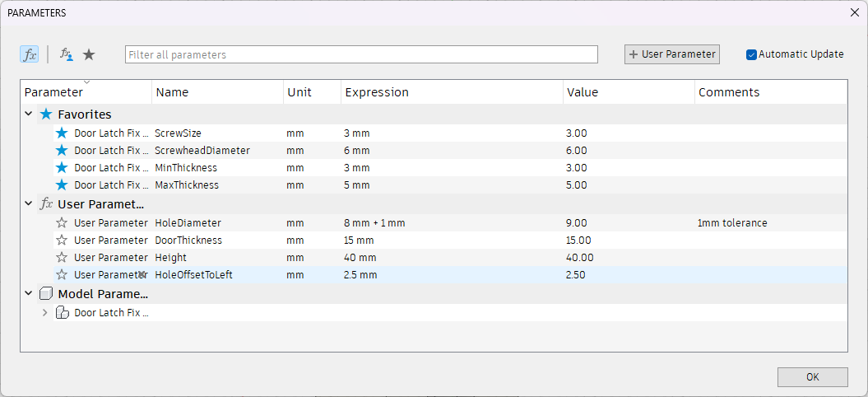
Task: Click the Model Parameters cube icon
Action: point(47,294)
